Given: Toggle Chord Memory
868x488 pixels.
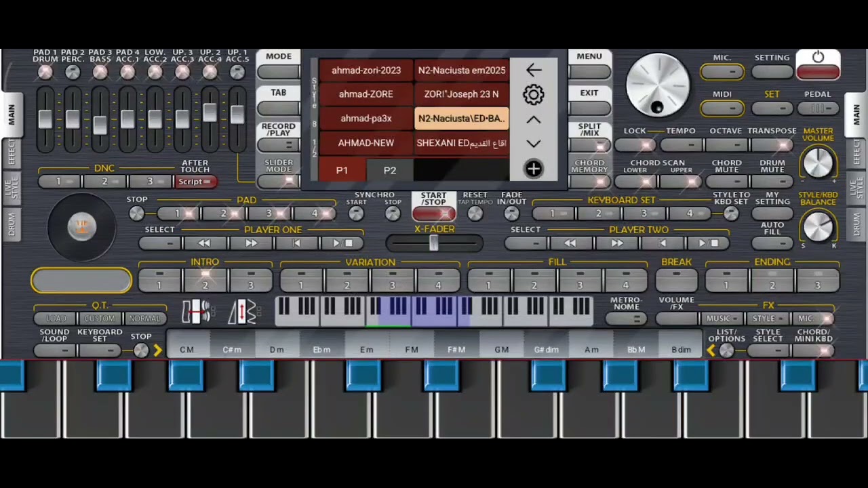Looking at the screenshot, I should (589, 182).
